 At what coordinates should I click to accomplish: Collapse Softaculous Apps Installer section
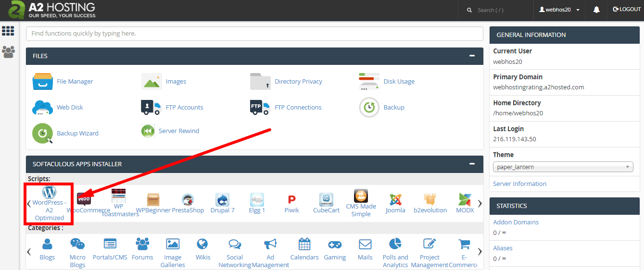tap(472, 164)
